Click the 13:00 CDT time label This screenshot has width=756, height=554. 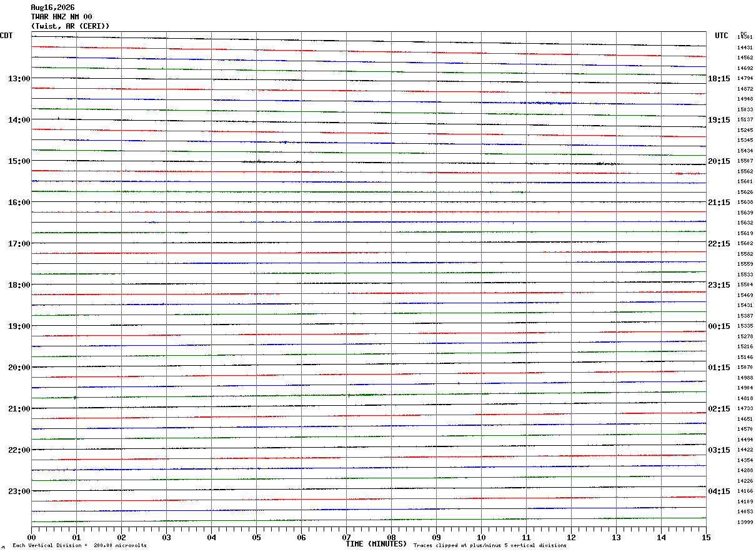19,79
